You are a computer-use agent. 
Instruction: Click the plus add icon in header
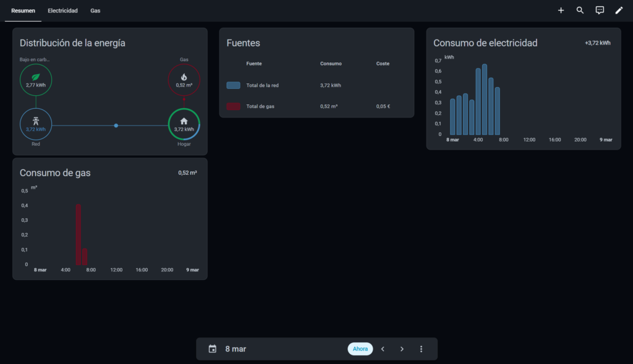(x=561, y=11)
